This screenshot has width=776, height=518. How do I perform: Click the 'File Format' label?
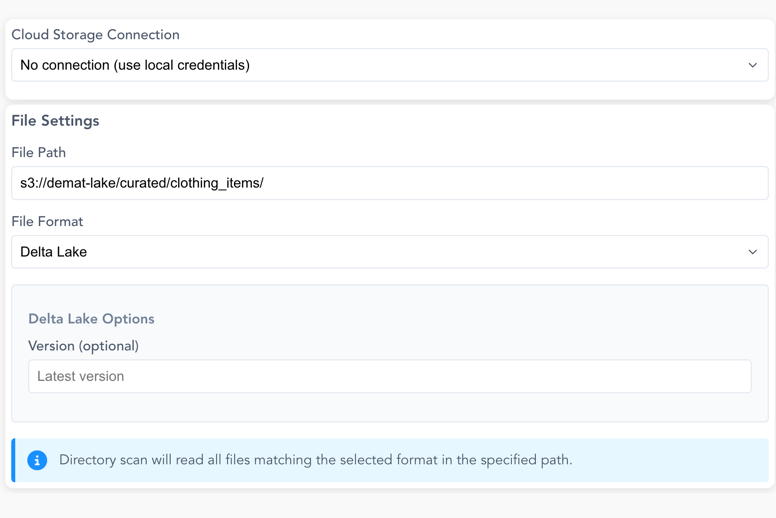coord(47,221)
